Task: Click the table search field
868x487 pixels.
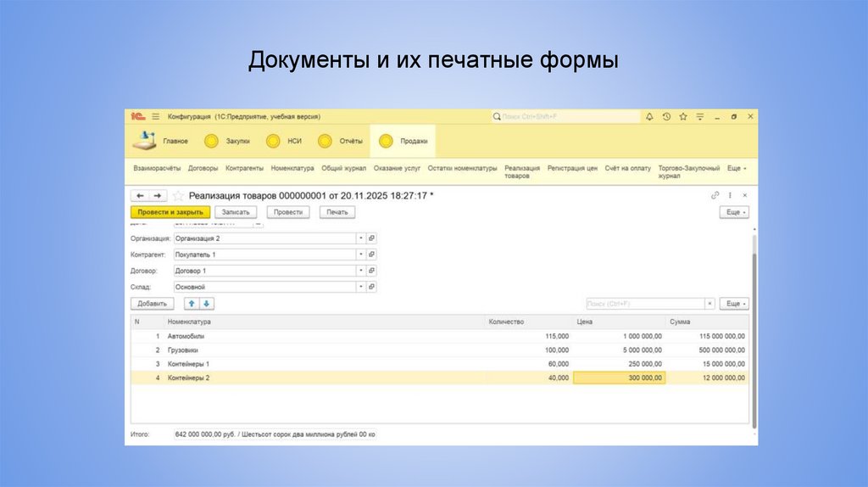Action: (x=645, y=304)
